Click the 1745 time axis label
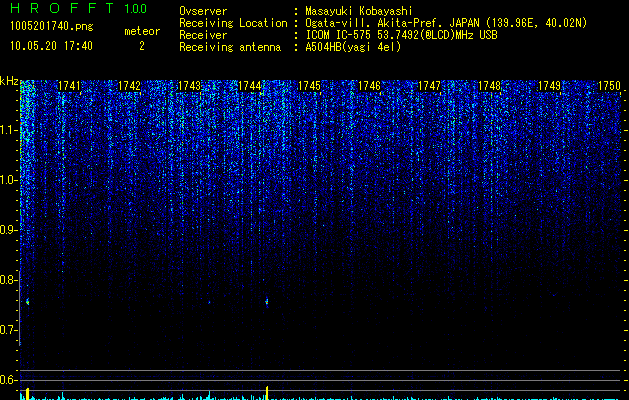Screen dimensions: 629x400 pyautogui.click(x=310, y=86)
